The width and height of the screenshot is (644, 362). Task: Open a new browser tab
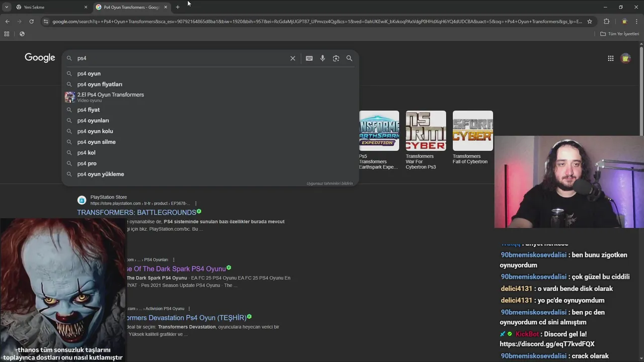[x=178, y=7]
